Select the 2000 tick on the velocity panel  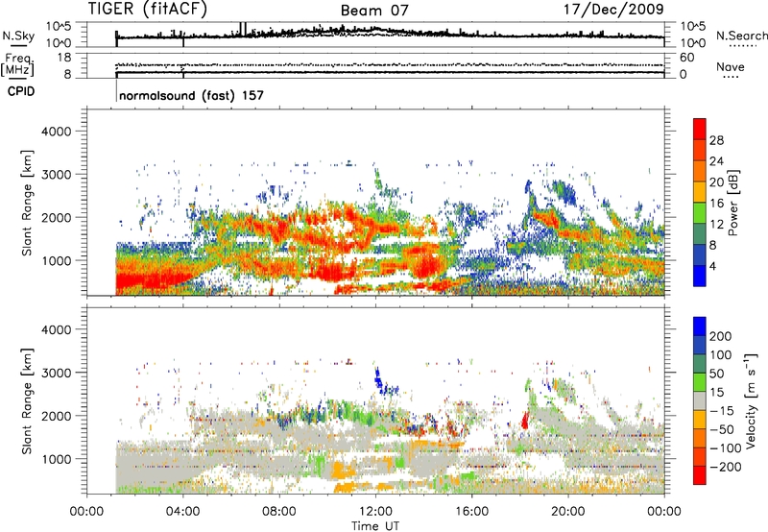click(56, 416)
